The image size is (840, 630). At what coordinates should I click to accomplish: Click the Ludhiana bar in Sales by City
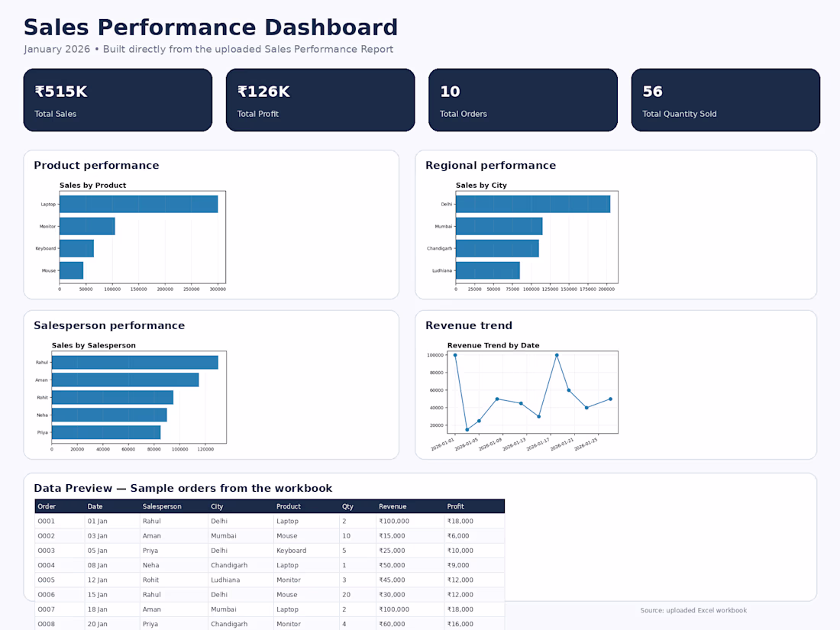487,270
